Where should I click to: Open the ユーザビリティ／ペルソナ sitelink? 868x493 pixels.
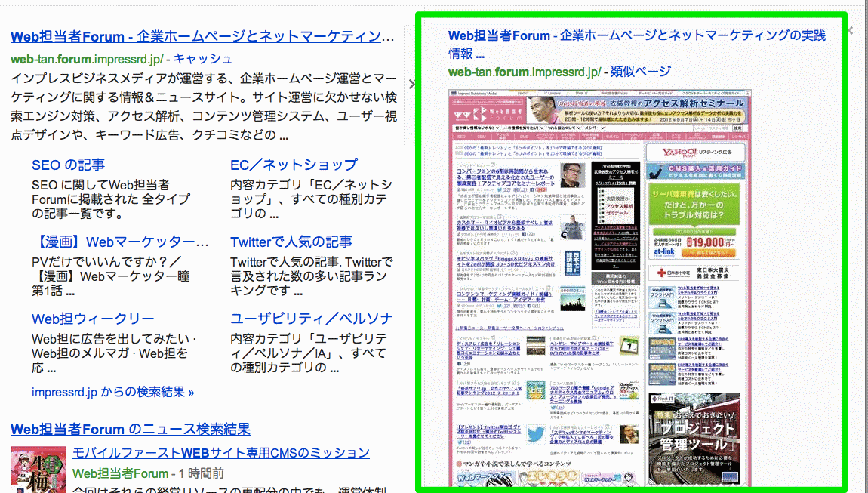click(312, 319)
